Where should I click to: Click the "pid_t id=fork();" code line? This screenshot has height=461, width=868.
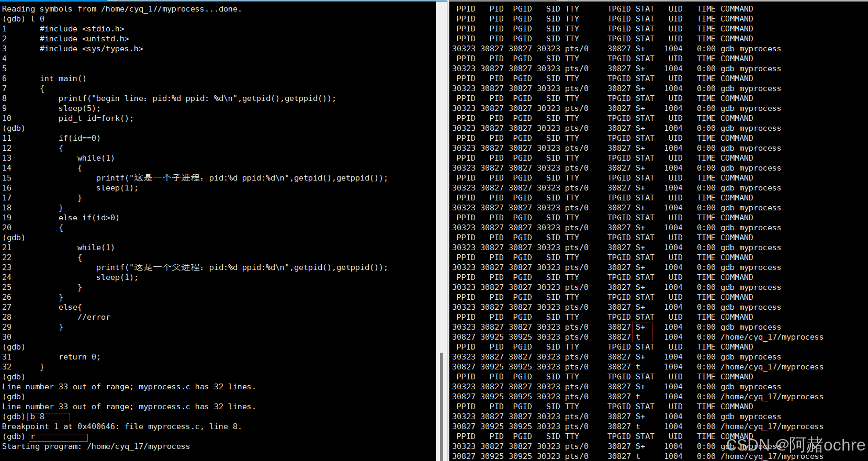coord(96,118)
